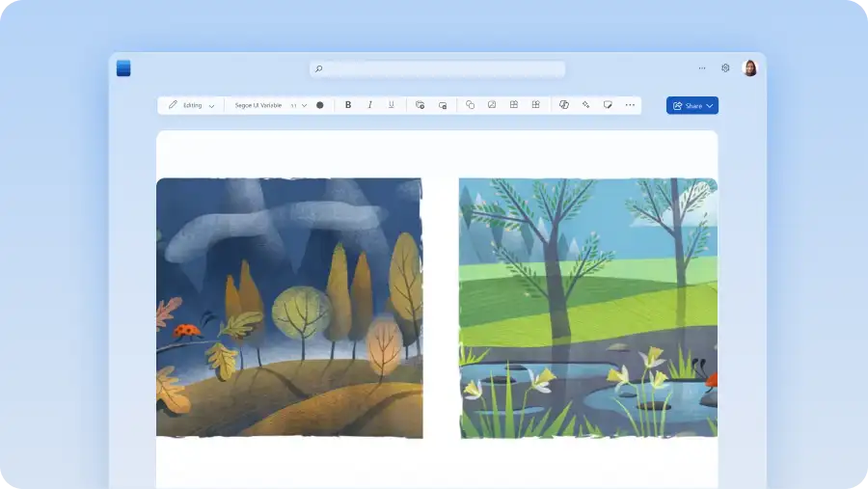The width and height of the screenshot is (868, 489).
Task: Pick the black font color swatch
Action: (x=320, y=105)
